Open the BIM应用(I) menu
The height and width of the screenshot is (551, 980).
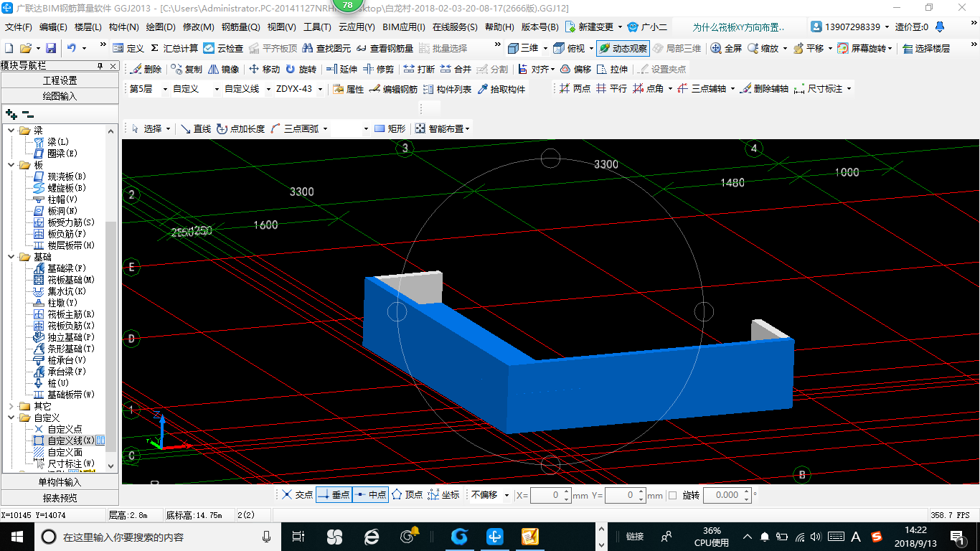point(404,27)
